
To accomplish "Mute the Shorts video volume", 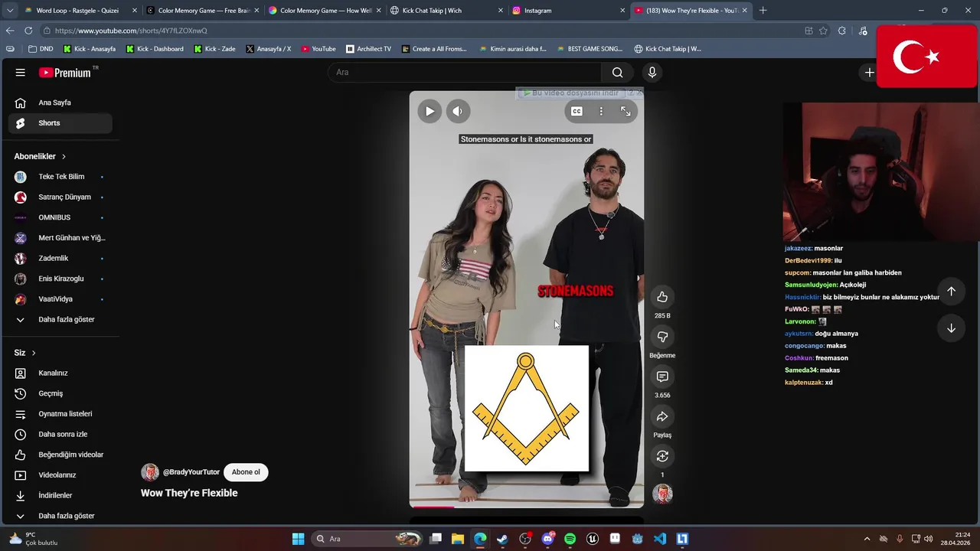I will point(457,111).
